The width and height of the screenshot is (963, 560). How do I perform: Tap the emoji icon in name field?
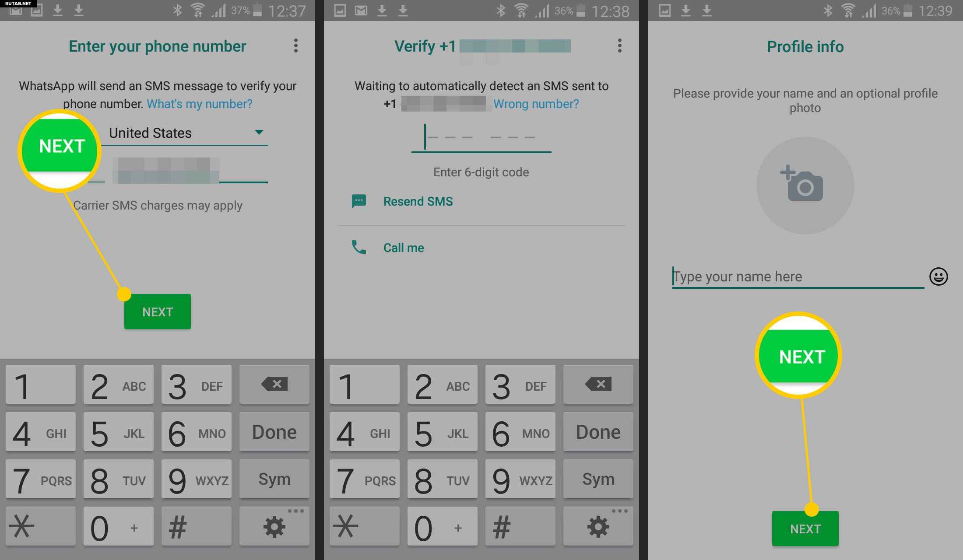(x=940, y=277)
